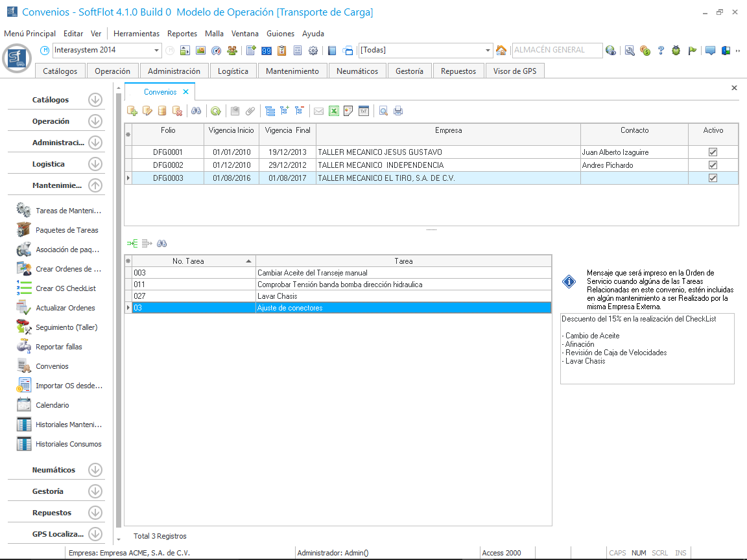Open Calendario from the Mantenimiento sidebar
The height and width of the screenshot is (560, 747).
pyautogui.click(x=52, y=405)
